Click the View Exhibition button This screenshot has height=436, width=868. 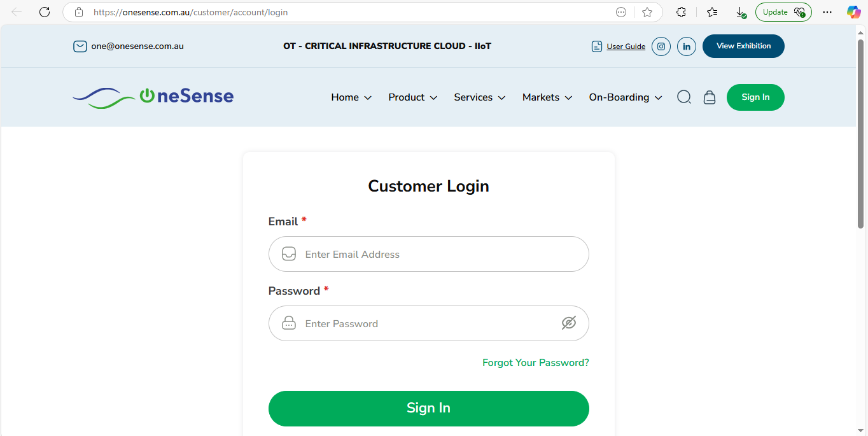pyautogui.click(x=743, y=46)
